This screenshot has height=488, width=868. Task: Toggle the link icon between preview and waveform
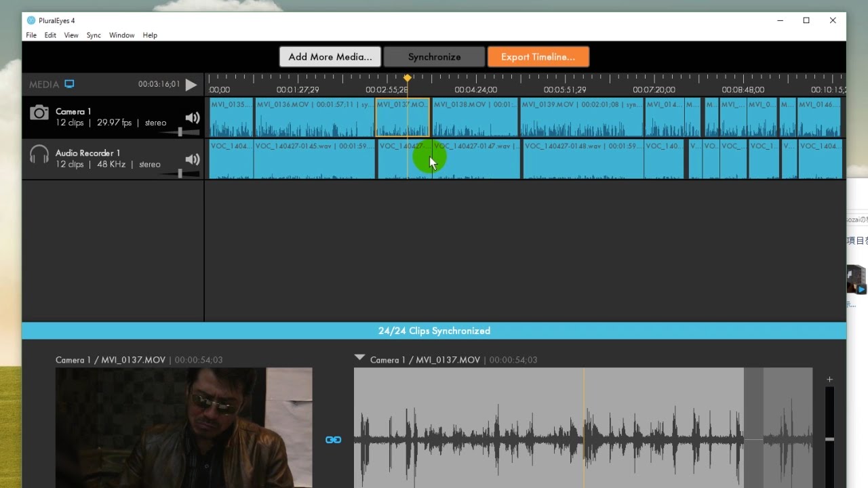[333, 440]
